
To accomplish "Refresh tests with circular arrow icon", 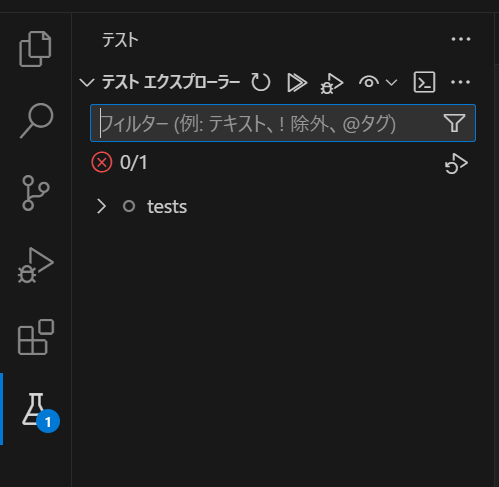I will click(x=260, y=82).
